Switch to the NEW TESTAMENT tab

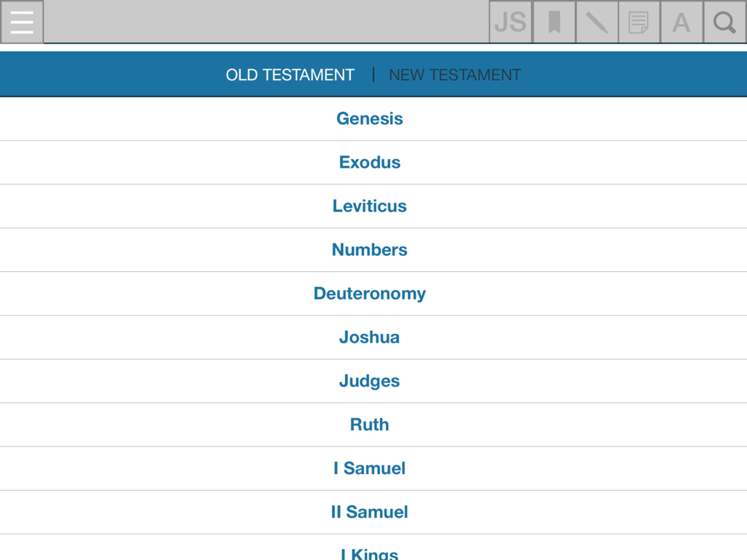pos(454,74)
